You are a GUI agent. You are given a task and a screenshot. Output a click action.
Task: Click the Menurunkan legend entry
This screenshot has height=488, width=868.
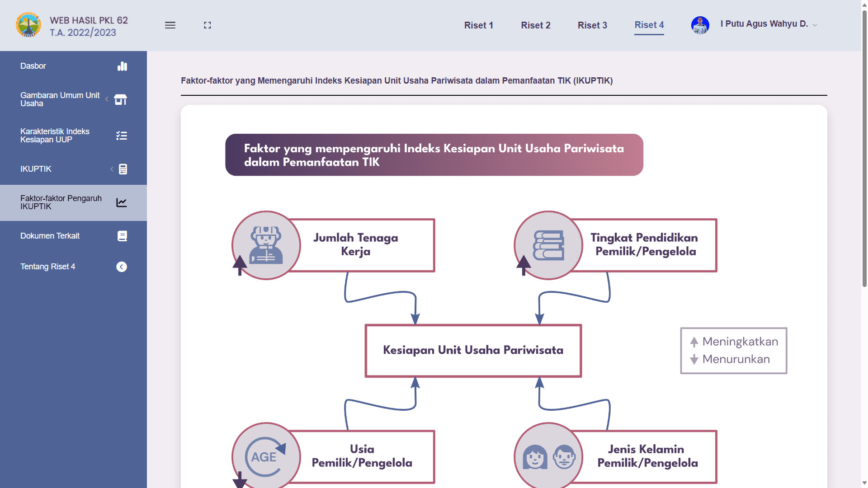[730, 359]
